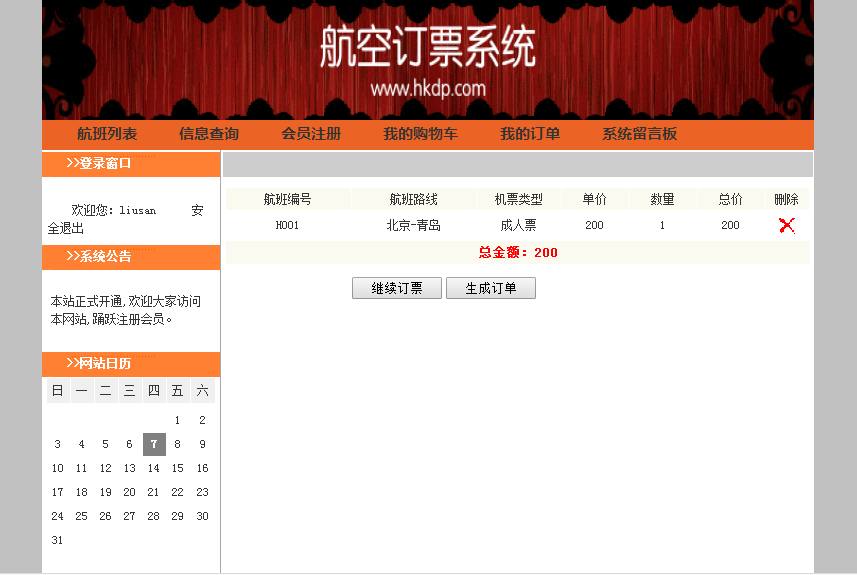
Task: Open 我的购物车 menu item
Action: pos(420,134)
